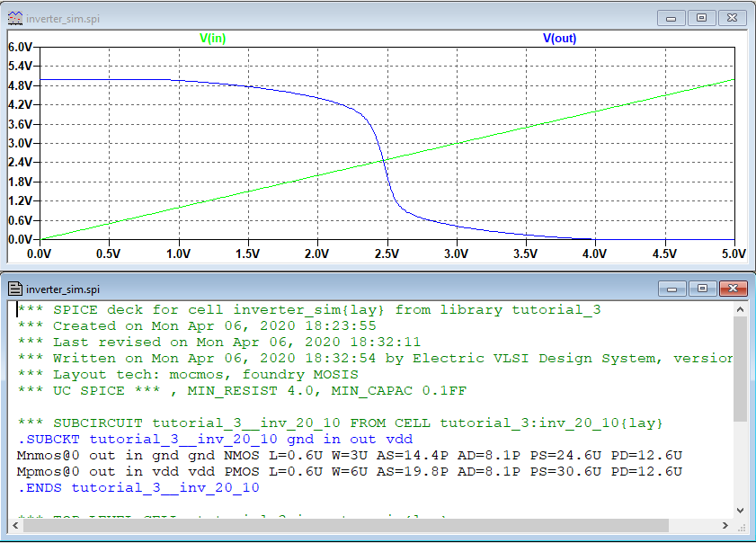The height and width of the screenshot is (543, 756).
Task: Minimize the waveform plot window
Action: (x=672, y=18)
